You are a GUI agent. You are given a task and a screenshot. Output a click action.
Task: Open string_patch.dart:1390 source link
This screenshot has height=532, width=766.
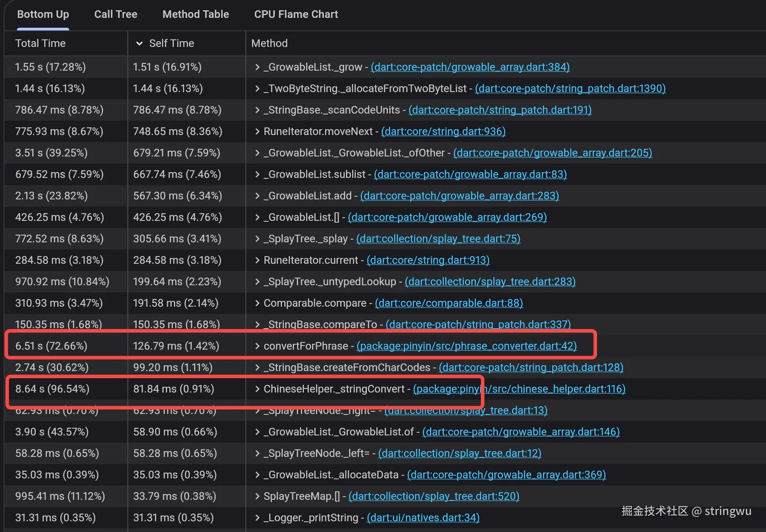[570, 89]
